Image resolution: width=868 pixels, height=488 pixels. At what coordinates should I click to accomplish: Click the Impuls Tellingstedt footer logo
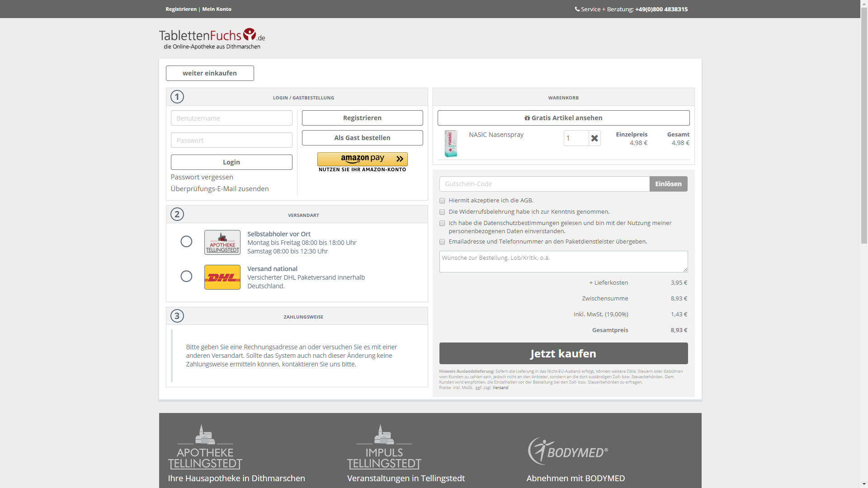coord(384,447)
